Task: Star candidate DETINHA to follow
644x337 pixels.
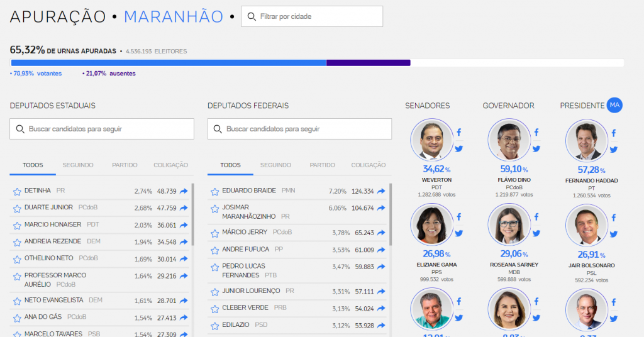Action: click(17, 192)
